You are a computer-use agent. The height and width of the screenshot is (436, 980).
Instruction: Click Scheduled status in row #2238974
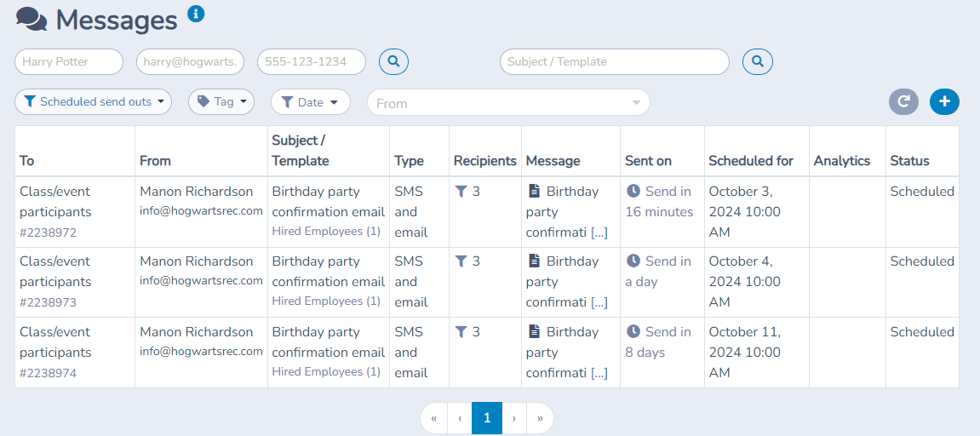922,332
